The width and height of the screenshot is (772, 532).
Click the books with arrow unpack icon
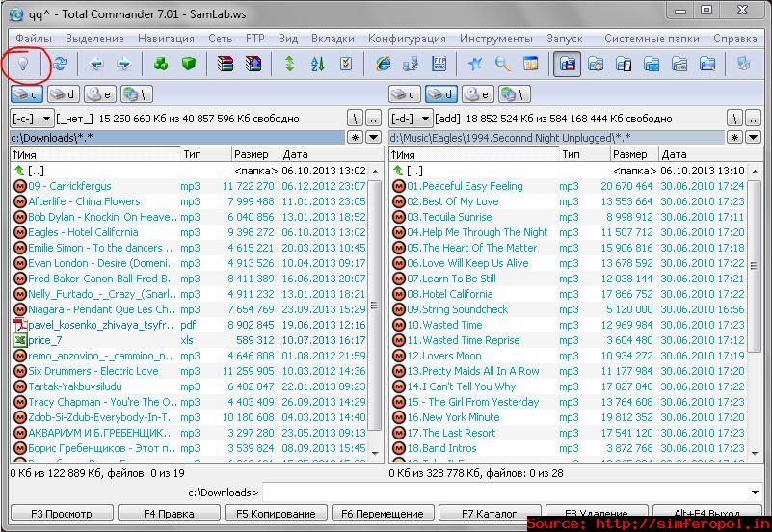(253, 64)
